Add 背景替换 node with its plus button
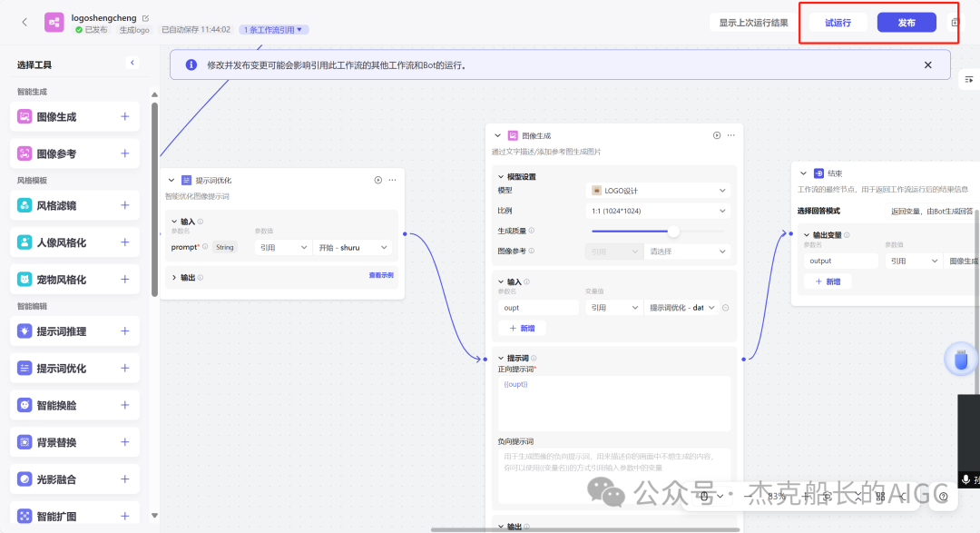 125,441
